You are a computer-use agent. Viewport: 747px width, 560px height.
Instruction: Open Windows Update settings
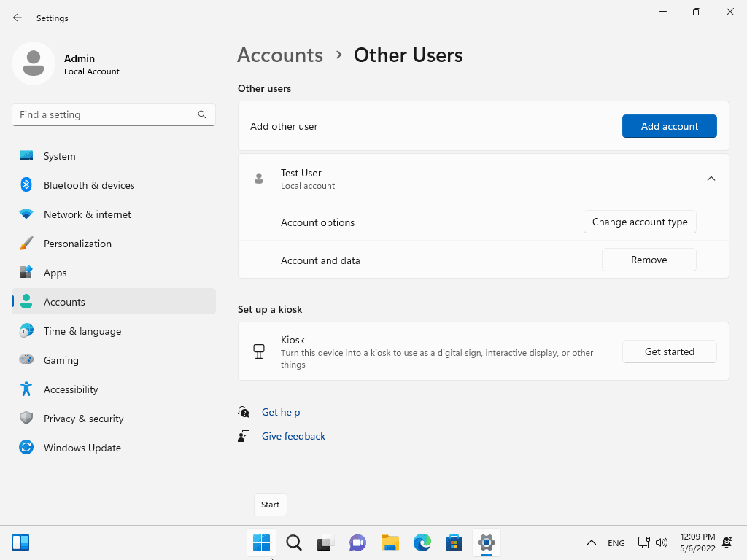click(x=82, y=448)
